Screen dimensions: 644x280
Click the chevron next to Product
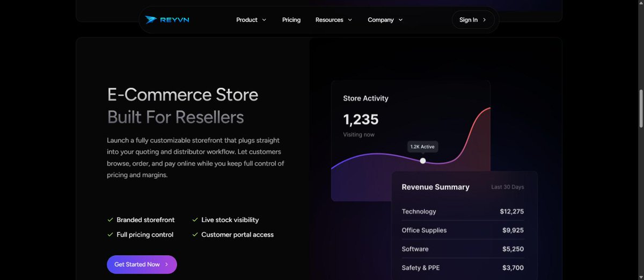click(x=264, y=20)
